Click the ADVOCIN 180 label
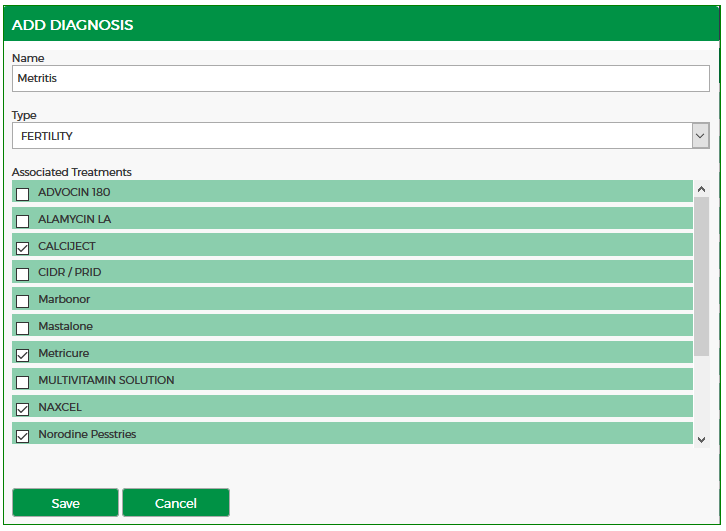726x531 pixels. click(x=74, y=192)
